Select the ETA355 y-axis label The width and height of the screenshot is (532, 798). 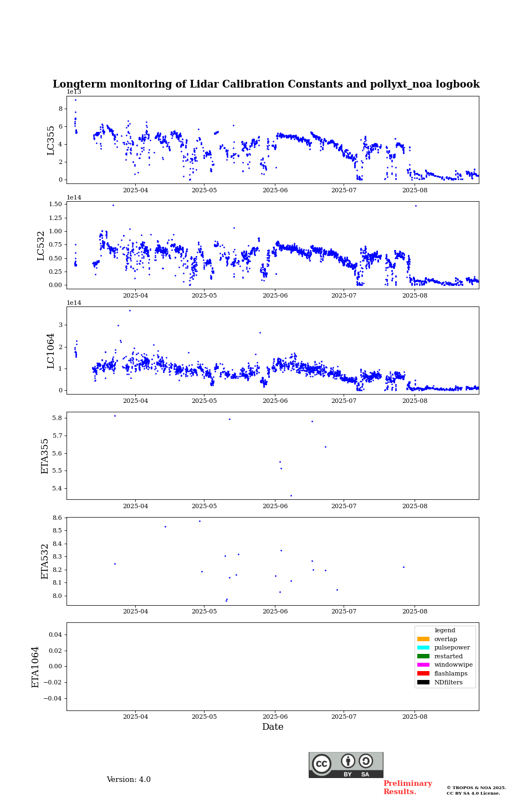click(x=45, y=456)
